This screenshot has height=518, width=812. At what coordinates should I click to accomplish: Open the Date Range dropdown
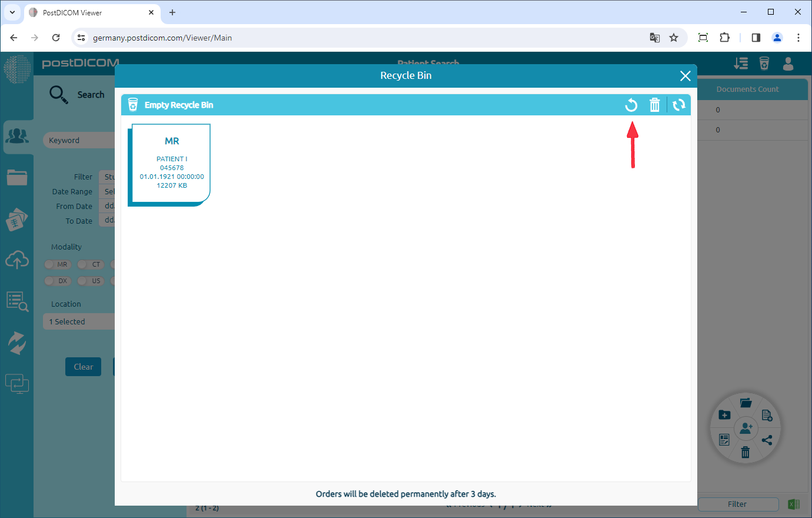tap(109, 191)
